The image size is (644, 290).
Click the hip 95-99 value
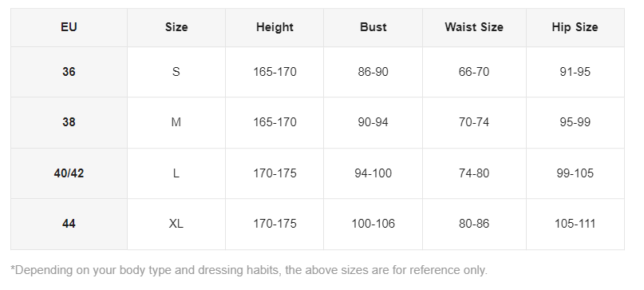575,122
